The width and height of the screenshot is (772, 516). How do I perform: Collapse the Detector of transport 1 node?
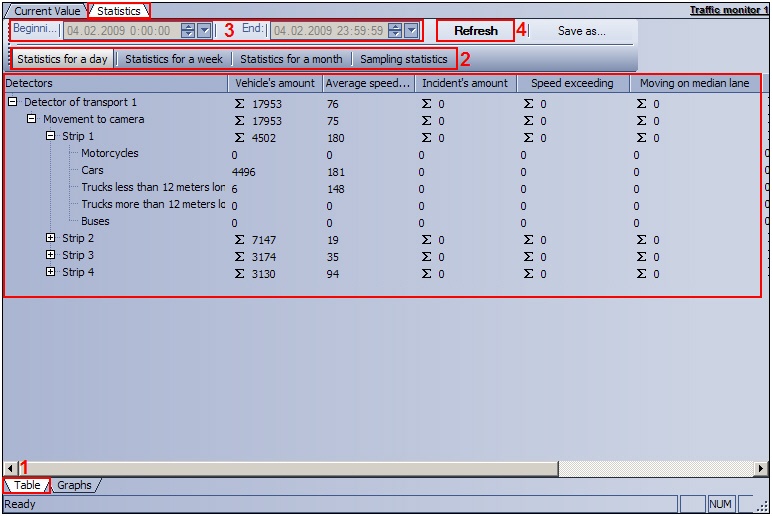coord(12,102)
